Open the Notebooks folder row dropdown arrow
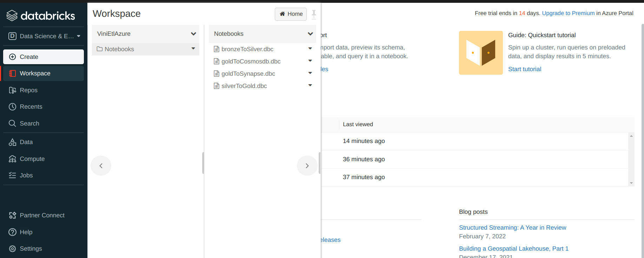Image resolution: width=644 pixels, height=258 pixels. point(193,48)
